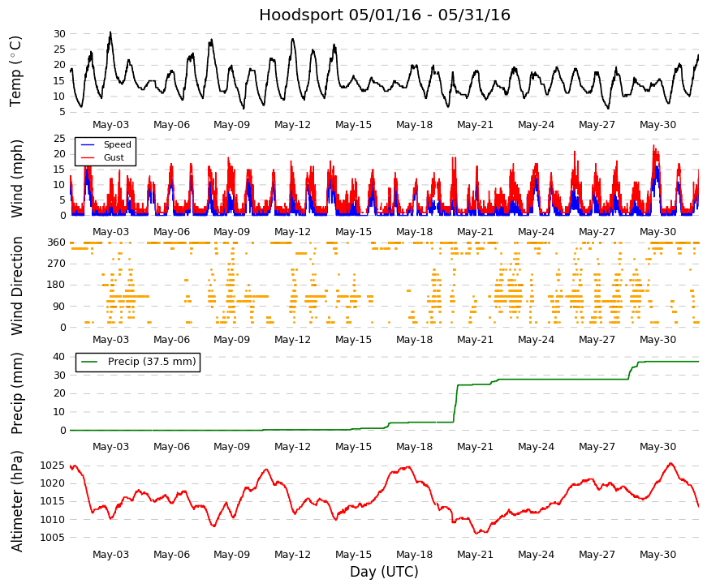Click May-30 tick under altimeter plot
The width and height of the screenshot is (707, 588).
(657, 555)
